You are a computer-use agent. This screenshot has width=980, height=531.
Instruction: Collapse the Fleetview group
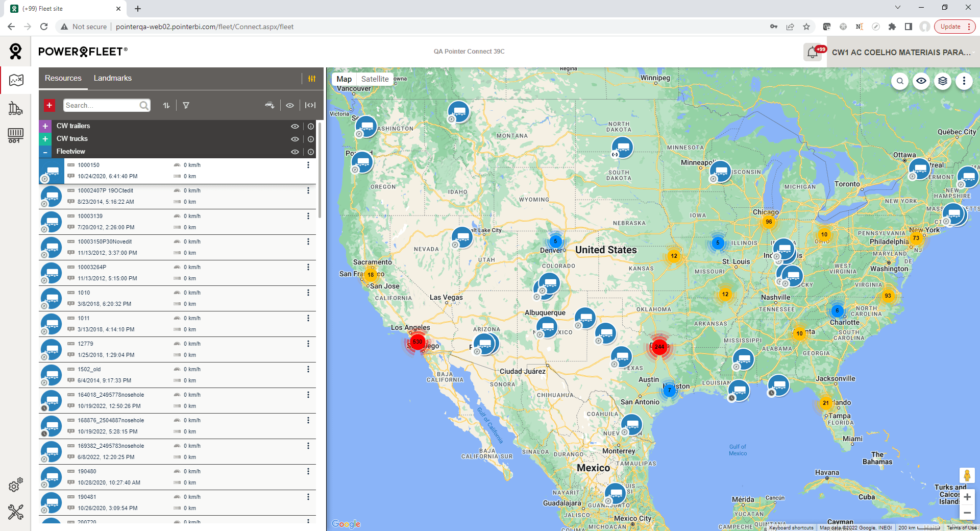[x=45, y=152]
